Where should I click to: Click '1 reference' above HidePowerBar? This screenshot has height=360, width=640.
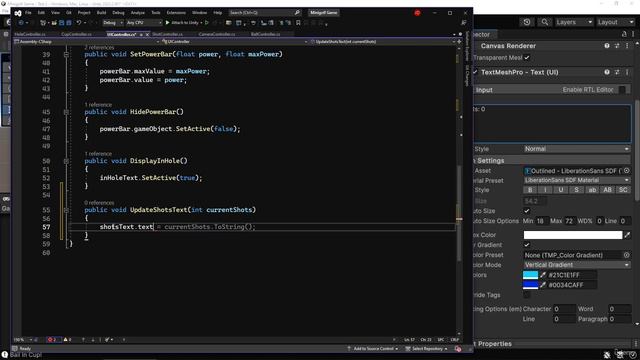[x=98, y=105]
